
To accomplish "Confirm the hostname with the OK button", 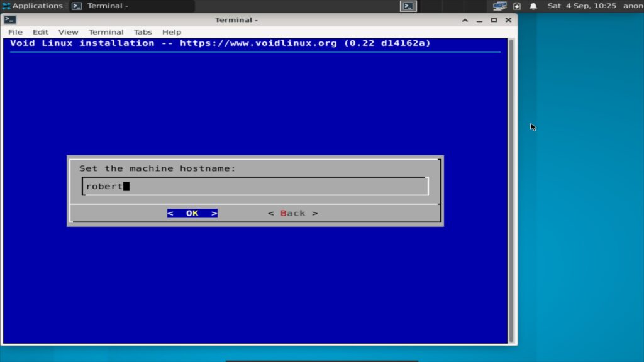I will click(x=192, y=213).
